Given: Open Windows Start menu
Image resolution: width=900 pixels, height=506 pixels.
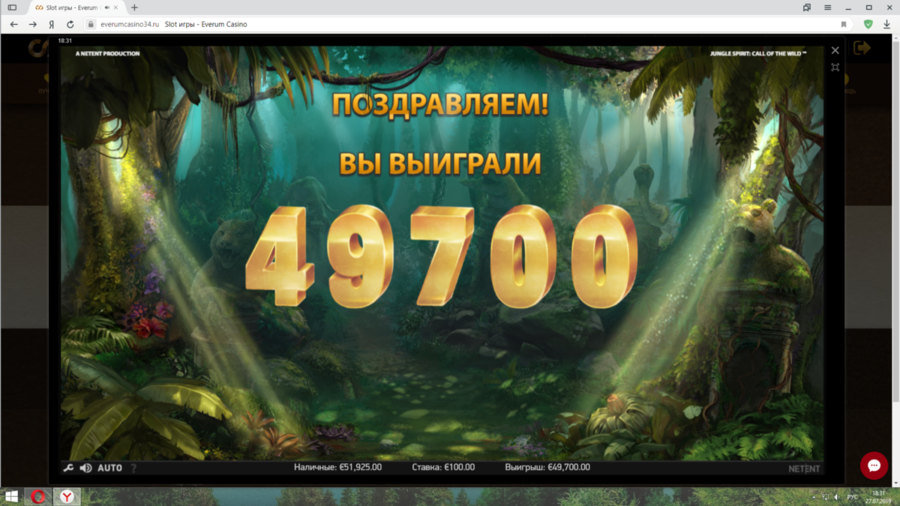Looking at the screenshot, I should coord(11,496).
